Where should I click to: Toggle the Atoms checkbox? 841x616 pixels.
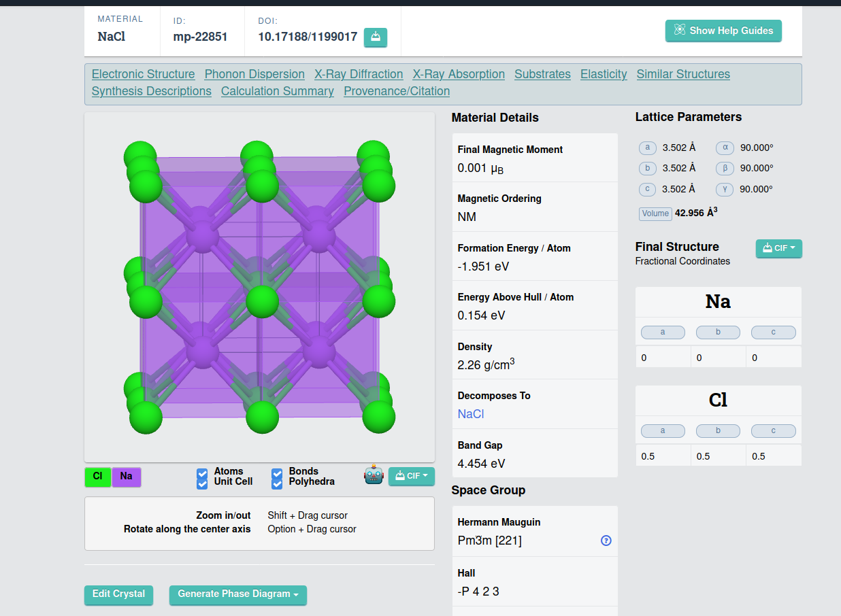pos(202,473)
